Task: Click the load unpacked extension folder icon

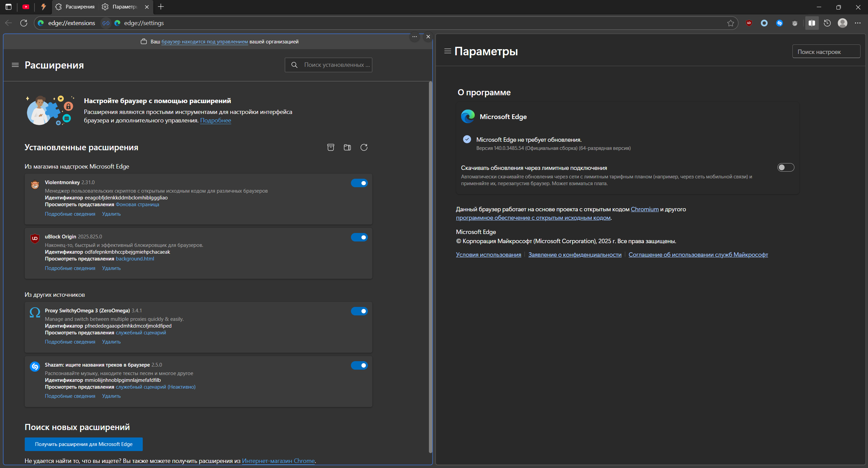Action: click(347, 147)
